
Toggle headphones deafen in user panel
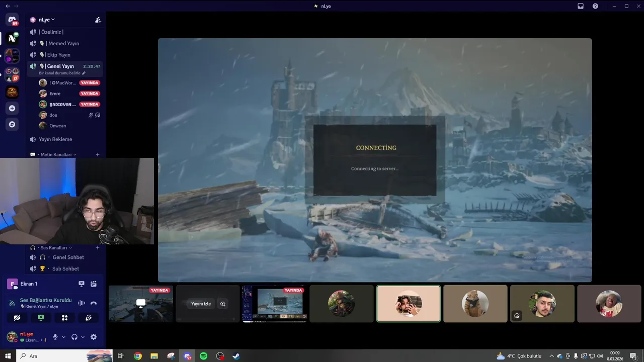[74, 337]
